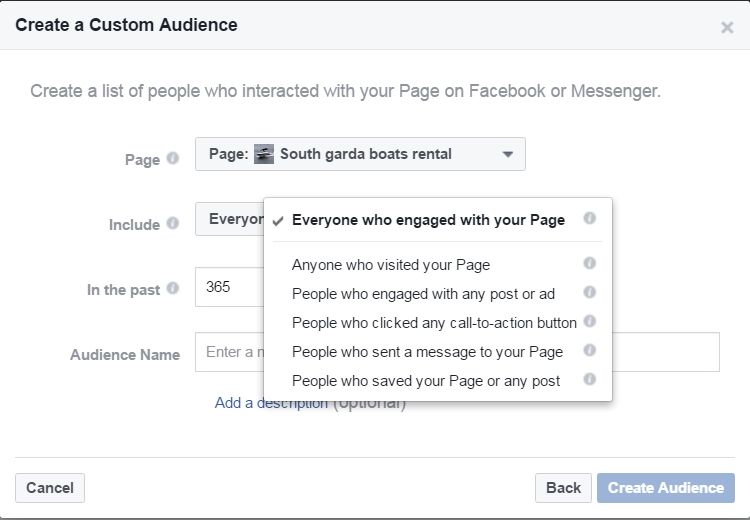Click the South garda boats rental page thumbnail
750x520 pixels.
(264, 154)
